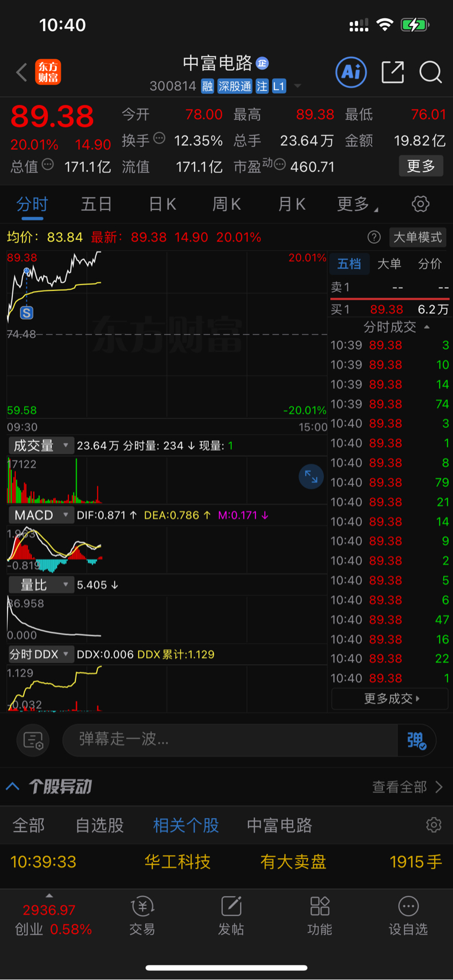Toggle the 弹 danmaku switch
The width and height of the screenshot is (453, 980).
[x=416, y=740]
